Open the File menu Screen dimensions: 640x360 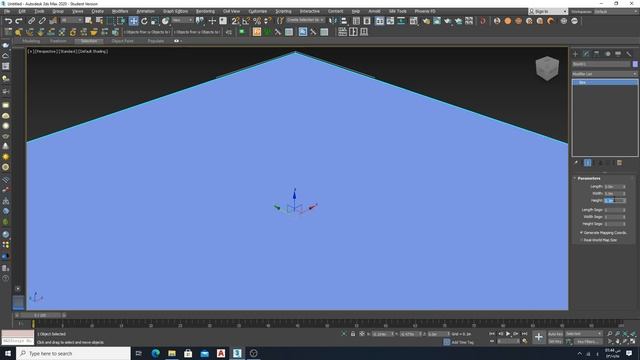click(x=7, y=11)
